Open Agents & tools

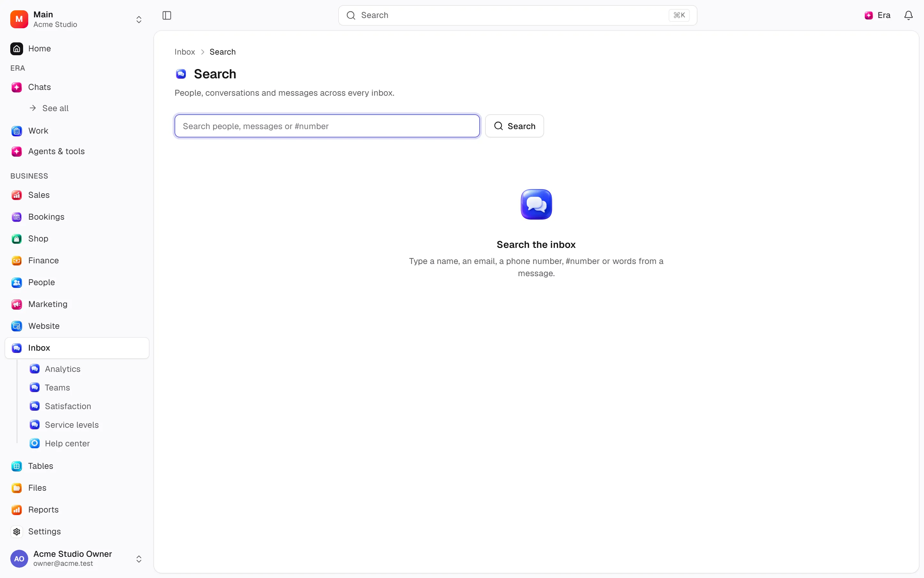coord(77,151)
